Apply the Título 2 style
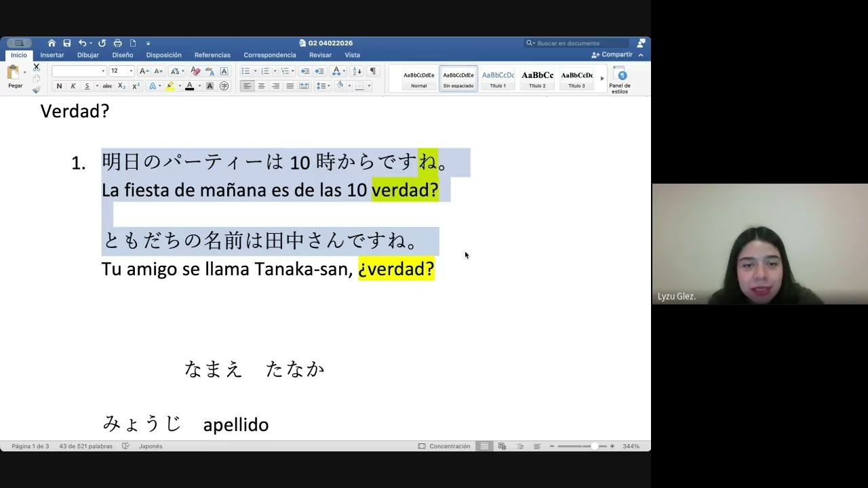Screen dimensions: 868x488 [537, 79]
